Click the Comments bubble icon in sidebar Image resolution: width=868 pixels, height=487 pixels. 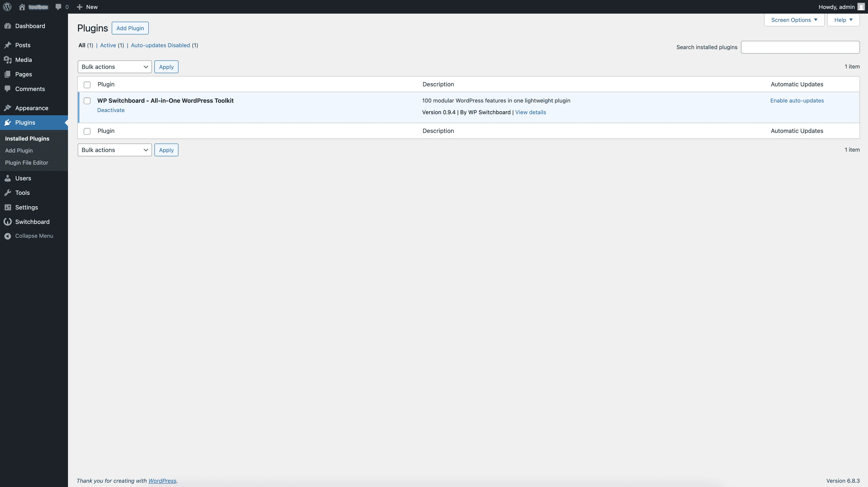pyautogui.click(x=8, y=89)
